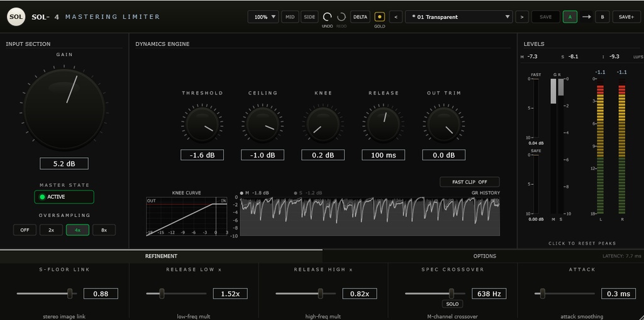Click the SAFE peak meter
644x320 pixels.
pos(536,184)
